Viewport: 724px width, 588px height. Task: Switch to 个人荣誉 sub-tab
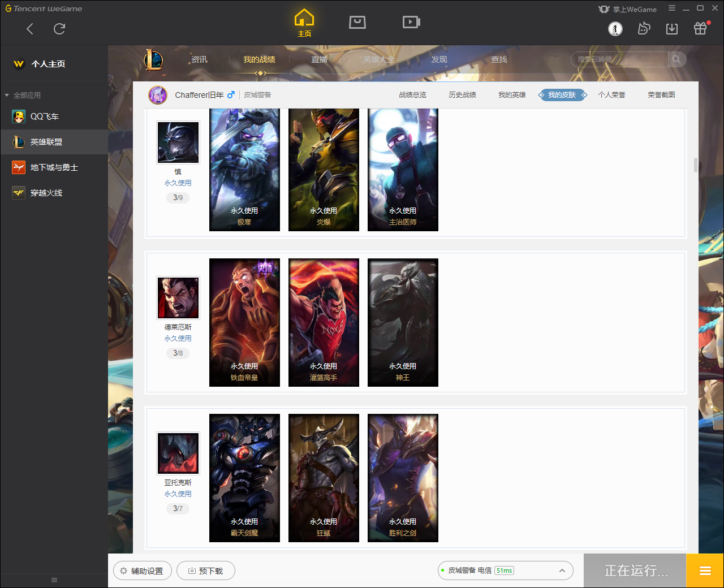[x=611, y=95]
